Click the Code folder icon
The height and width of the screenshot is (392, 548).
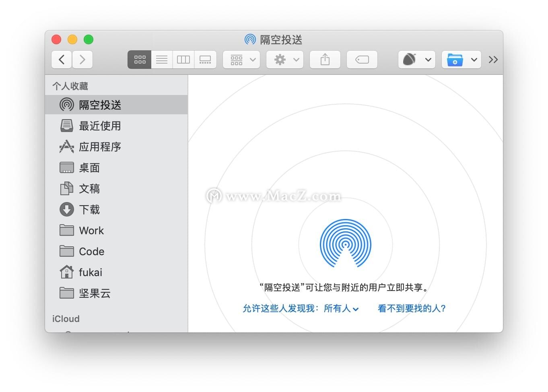pos(67,251)
